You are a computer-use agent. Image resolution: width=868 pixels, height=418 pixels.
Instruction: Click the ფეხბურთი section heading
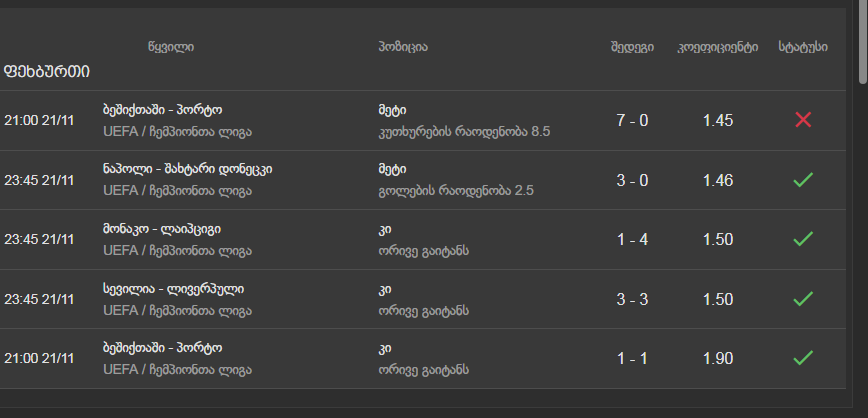point(47,71)
